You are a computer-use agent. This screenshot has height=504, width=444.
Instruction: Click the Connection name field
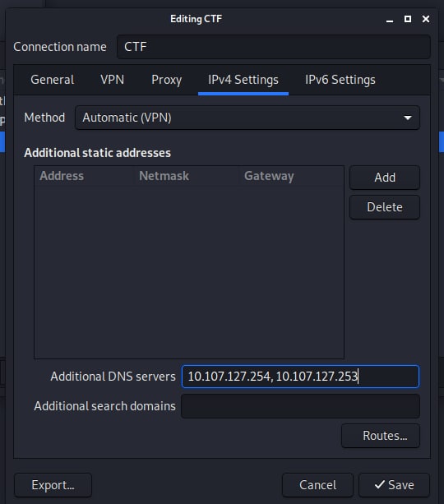point(274,47)
